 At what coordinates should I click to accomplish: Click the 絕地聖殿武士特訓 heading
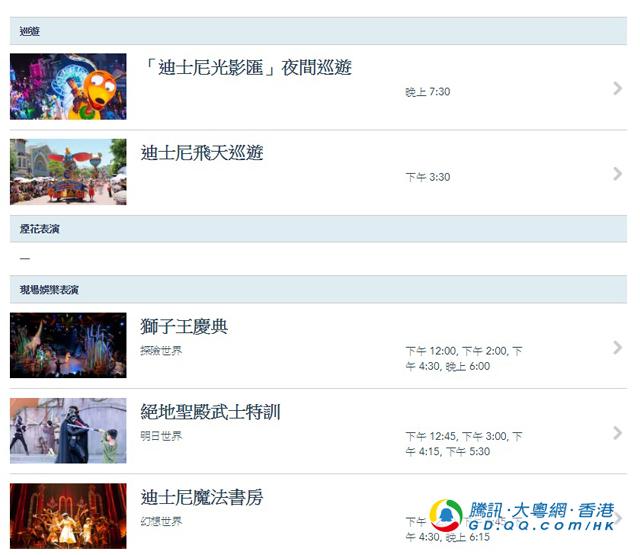click(211, 412)
